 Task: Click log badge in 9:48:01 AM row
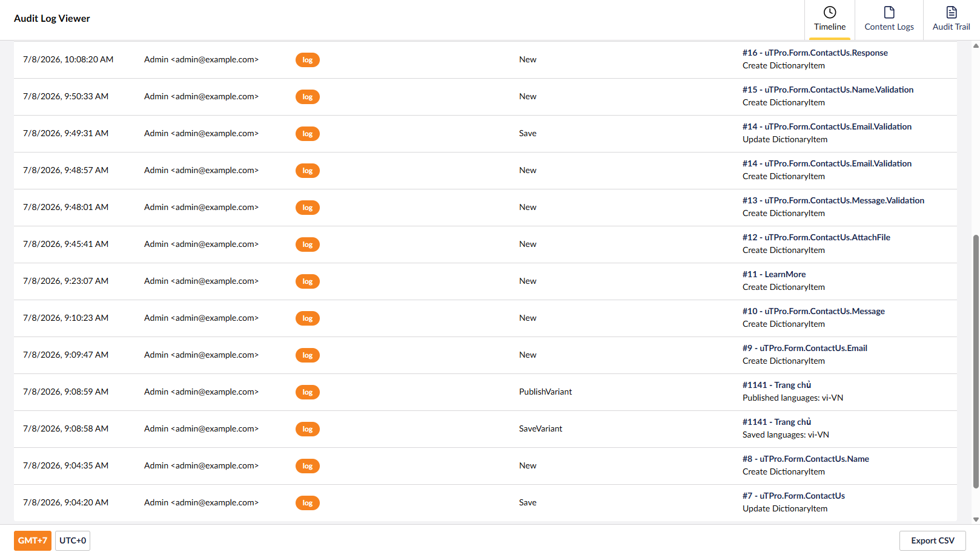[308, 208]
